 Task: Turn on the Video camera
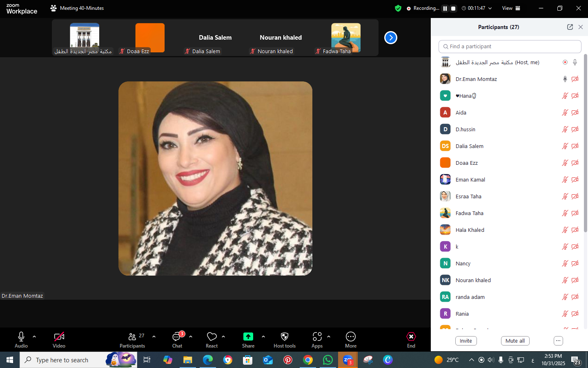[x=59, y=337]
